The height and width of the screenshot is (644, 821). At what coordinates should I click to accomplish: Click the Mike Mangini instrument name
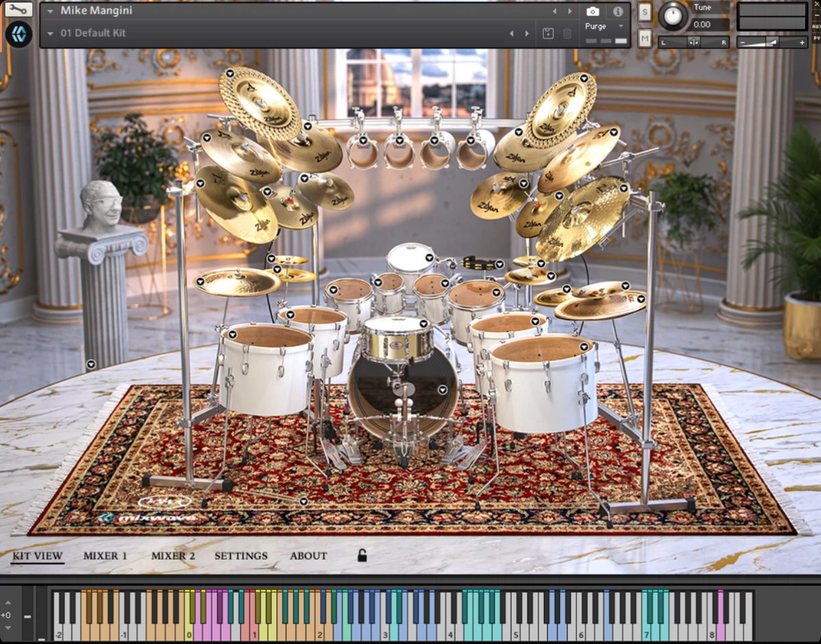(x=96, y=11)
